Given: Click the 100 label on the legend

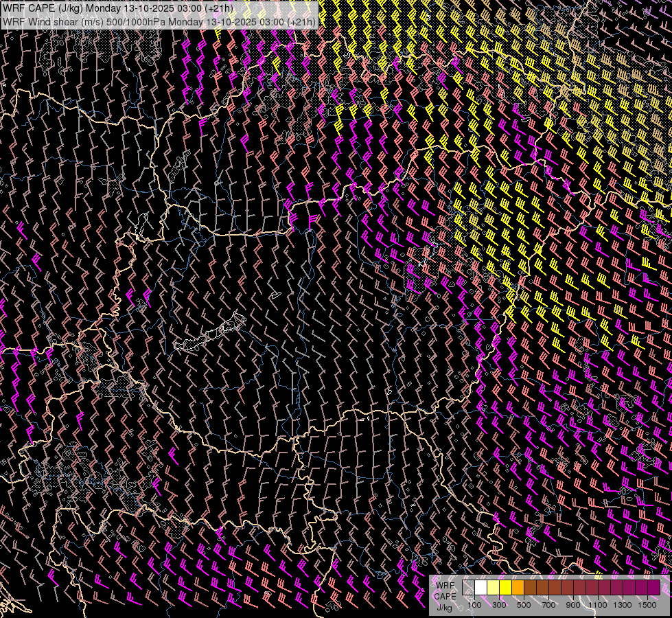Looking at the screenshot, I should (x=474, y=605).
